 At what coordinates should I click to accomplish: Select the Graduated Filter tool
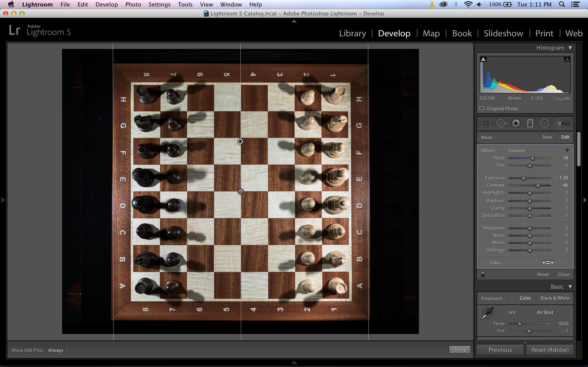[x=530, y=124]
